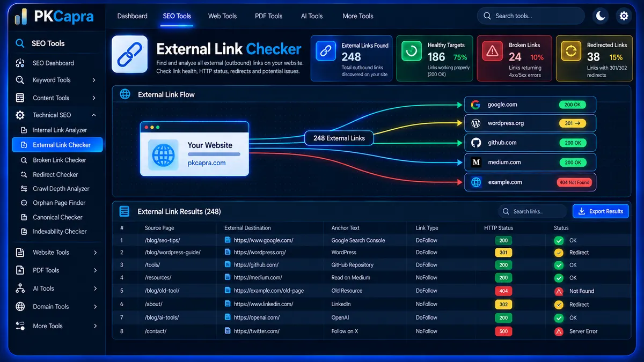Click the medium.com M icon
Viewport: 644px width, 362px height.
point(475,162)
